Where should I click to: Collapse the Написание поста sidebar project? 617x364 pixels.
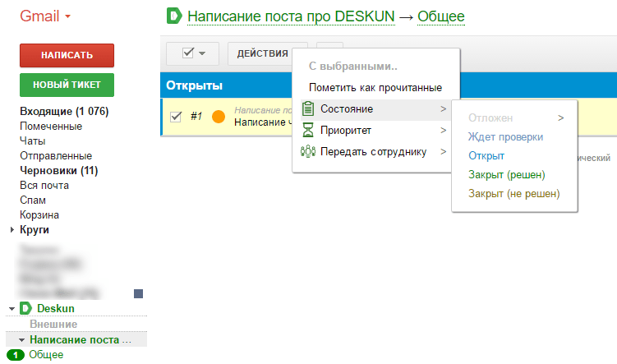pyautogui.click(x=22, y=339)
